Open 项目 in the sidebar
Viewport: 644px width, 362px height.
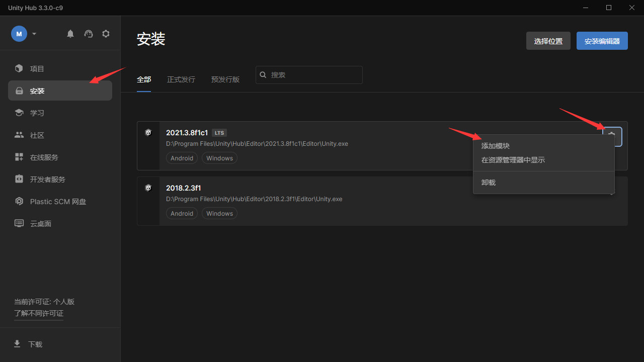pyautogui.click(x=60, y=68)
